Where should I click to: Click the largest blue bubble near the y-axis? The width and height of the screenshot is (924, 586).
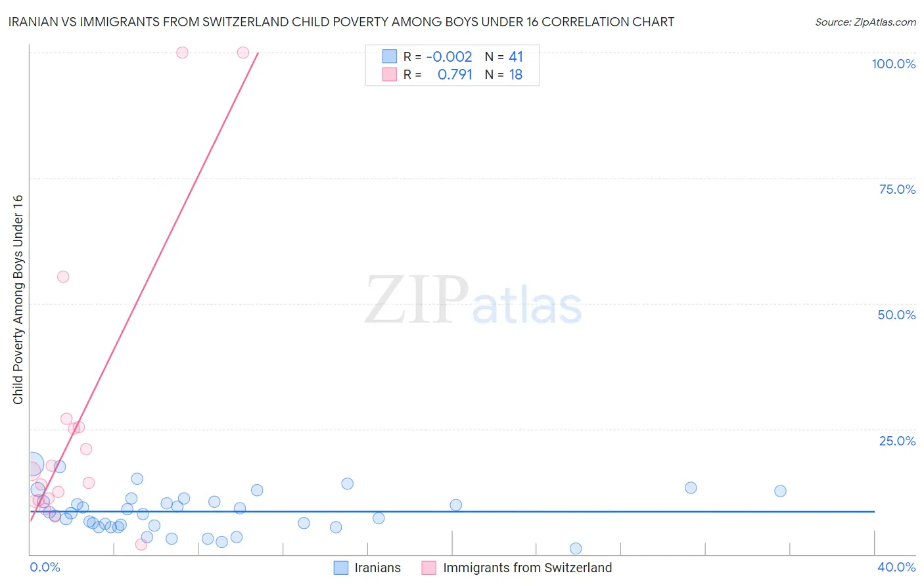32,464
